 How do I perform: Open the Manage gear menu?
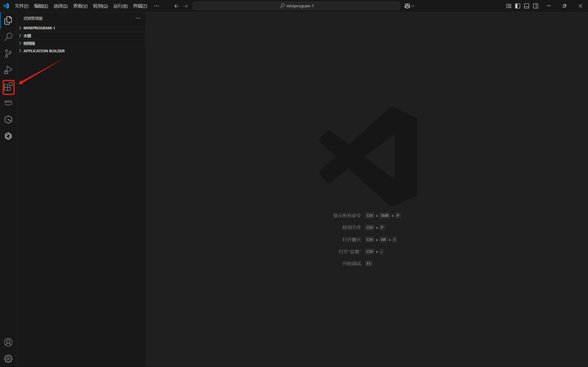pos(8,359)
